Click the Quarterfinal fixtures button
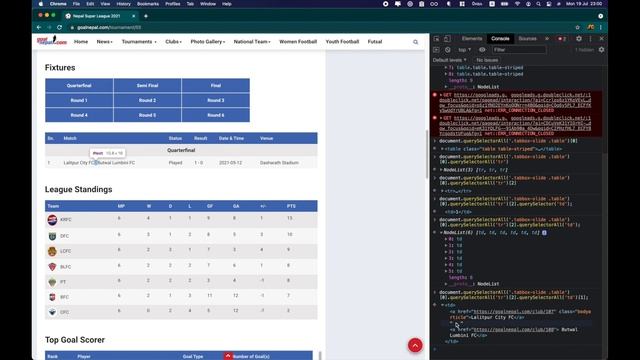The width and height of the screenshot is (640, 360). pos(79,86)
